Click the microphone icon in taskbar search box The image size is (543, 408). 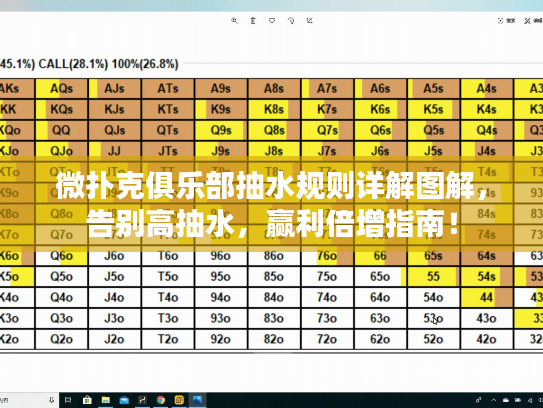[x=51, y=400]
